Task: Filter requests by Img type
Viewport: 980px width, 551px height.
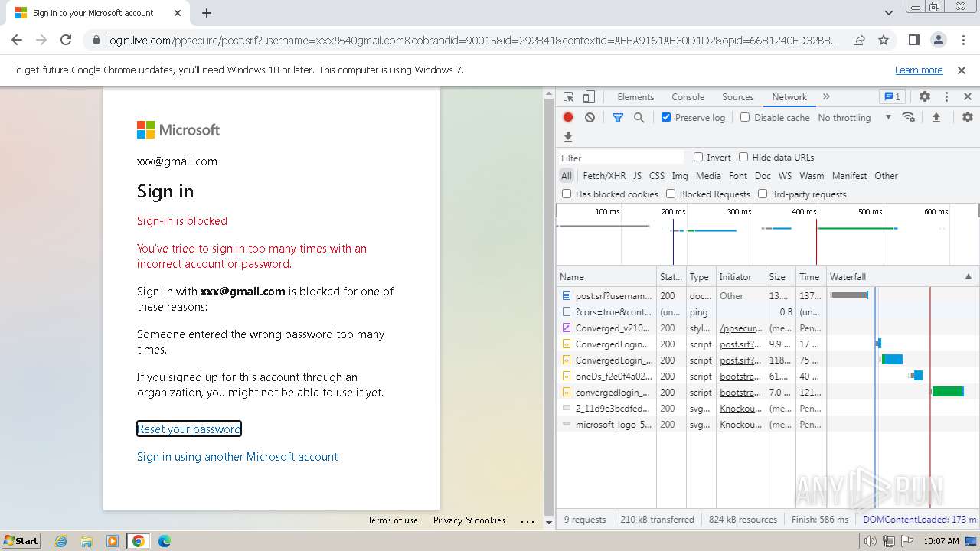Action: click(x=680, y=176)
